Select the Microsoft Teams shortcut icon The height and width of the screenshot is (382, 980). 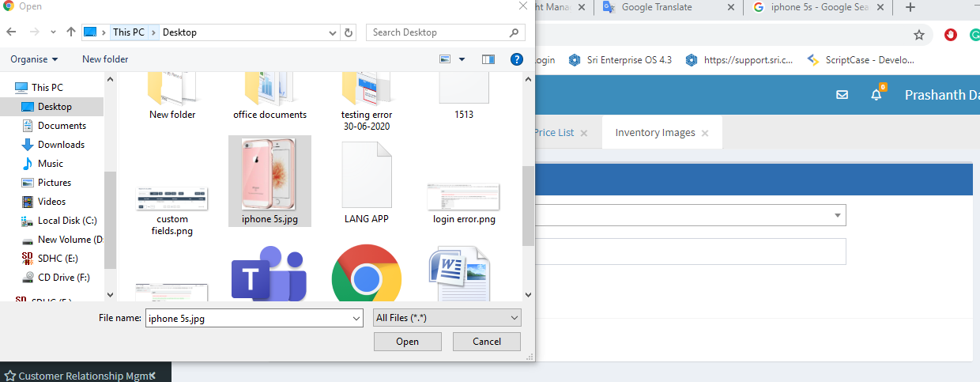pos(268,274)
